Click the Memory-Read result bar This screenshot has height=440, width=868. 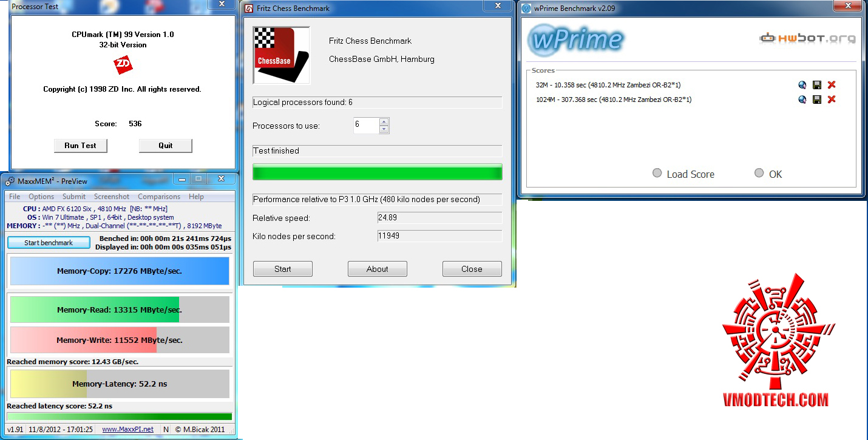click(x=120, y=310)
